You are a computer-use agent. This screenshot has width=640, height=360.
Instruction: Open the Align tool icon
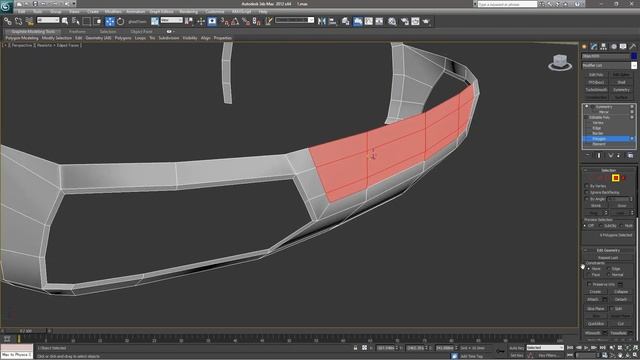click(x=333, y=21)
